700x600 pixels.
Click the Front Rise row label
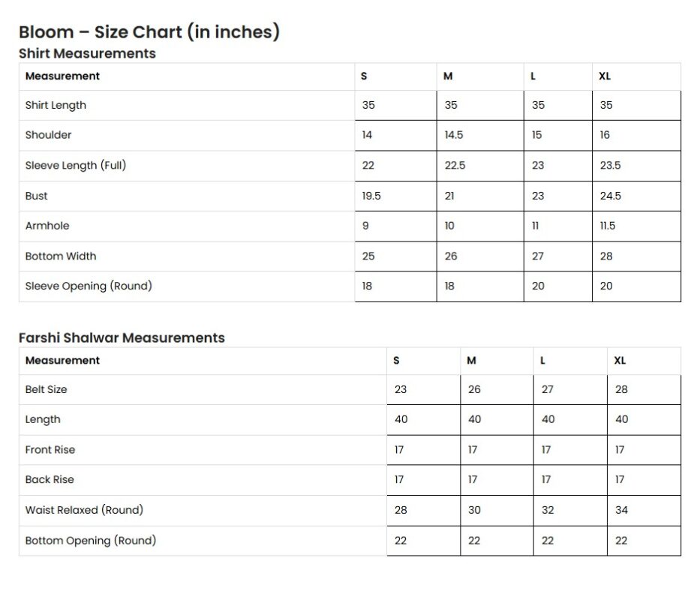[x=50, y=449]
